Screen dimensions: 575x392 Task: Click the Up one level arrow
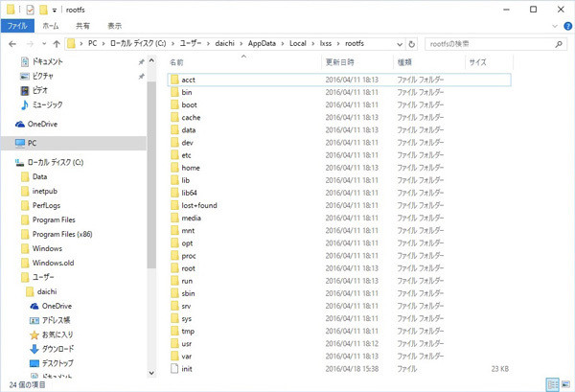[x=58, y=44]
